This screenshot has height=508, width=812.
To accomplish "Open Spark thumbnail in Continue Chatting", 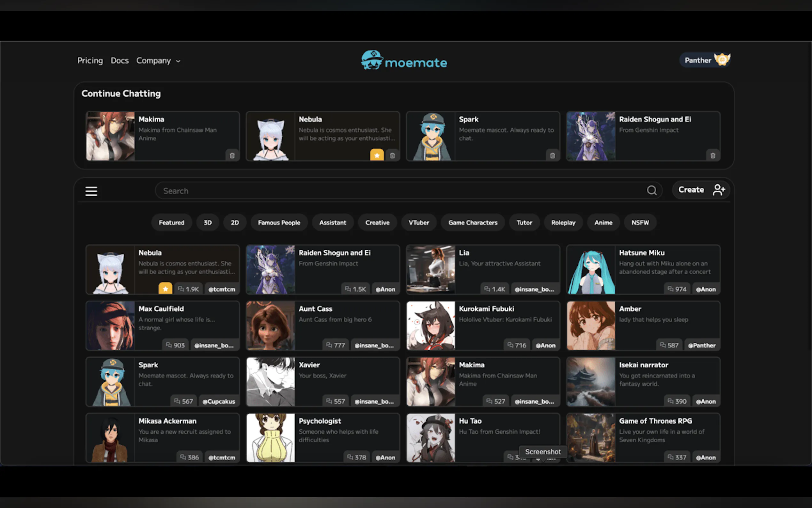I will click(x=431, y=136).
